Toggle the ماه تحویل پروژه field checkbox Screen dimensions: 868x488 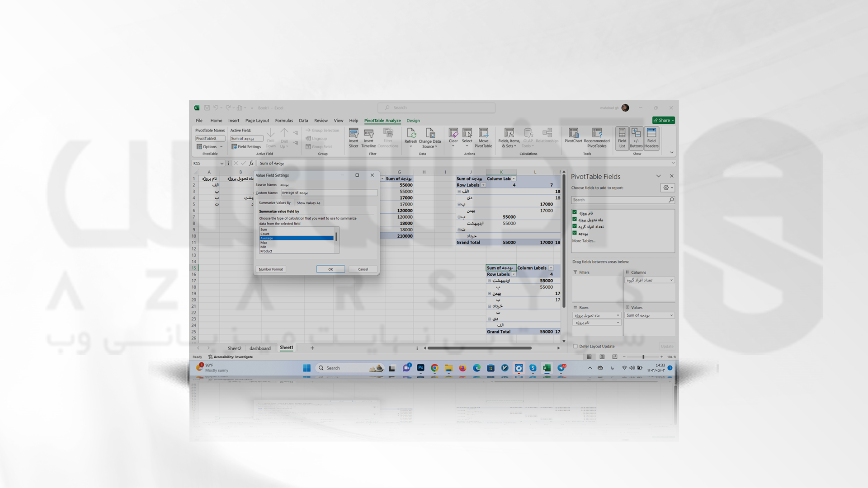click(575, 219)
